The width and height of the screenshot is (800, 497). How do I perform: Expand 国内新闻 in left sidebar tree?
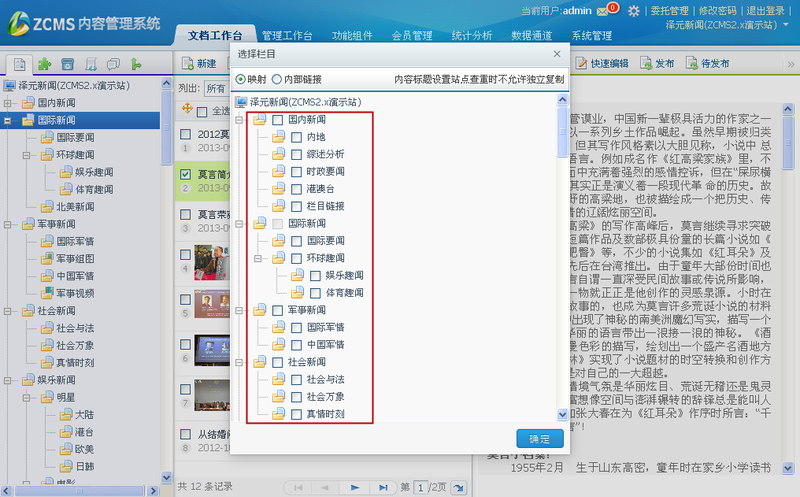click(8, 103)
